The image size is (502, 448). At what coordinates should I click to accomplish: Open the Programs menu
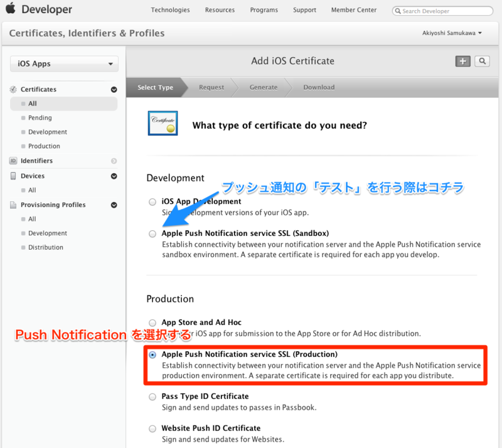[264, 10]
